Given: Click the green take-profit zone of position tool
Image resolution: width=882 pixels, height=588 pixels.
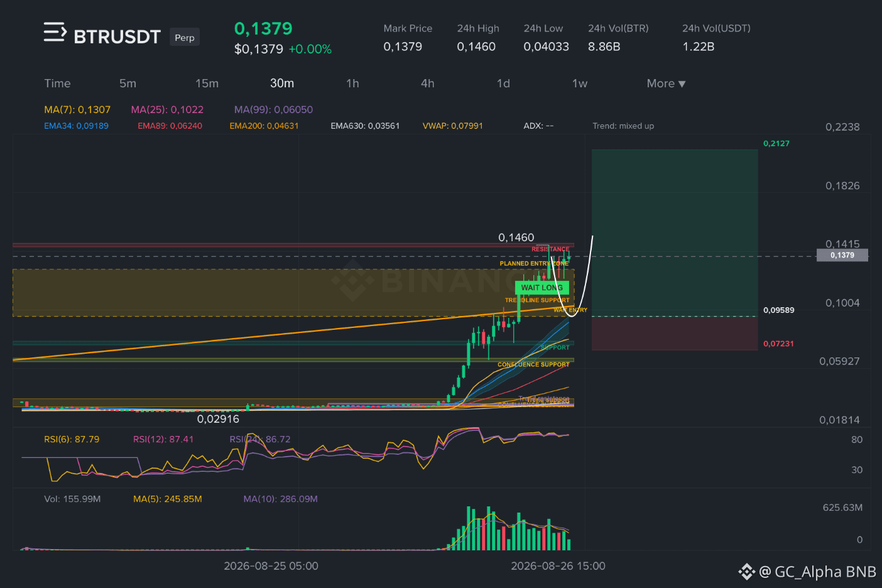Looking at the screenshot, I should (675, 232).
